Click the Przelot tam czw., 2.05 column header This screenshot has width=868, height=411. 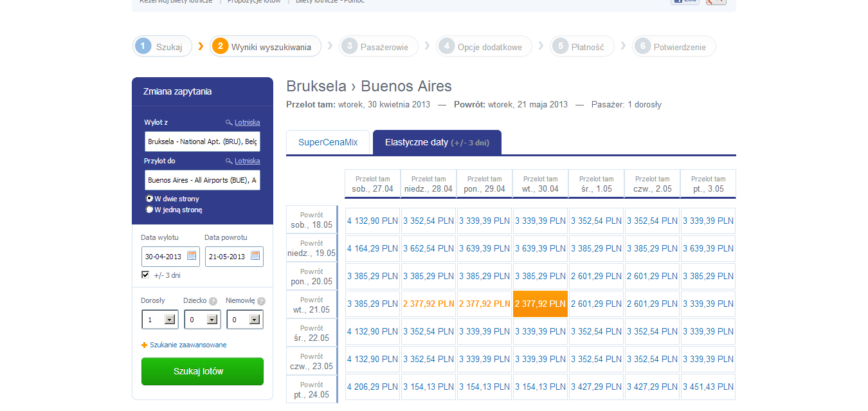tap(653, 184)
